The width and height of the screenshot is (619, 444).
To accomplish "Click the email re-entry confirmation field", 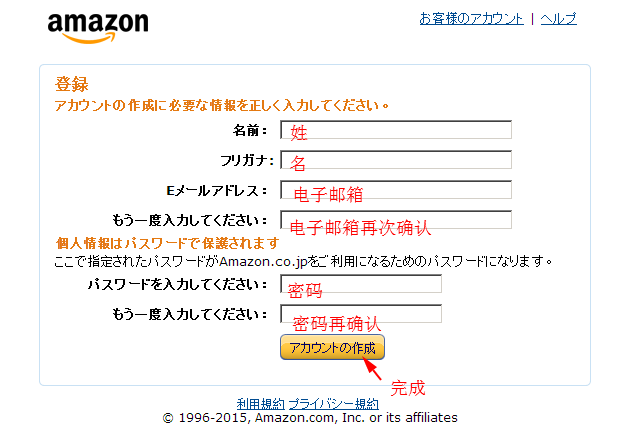I will pyautogui.click(x=396, y=220).
